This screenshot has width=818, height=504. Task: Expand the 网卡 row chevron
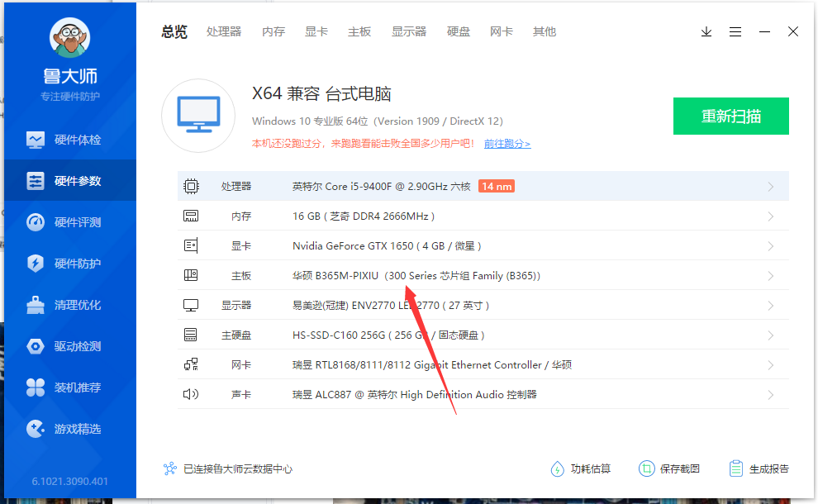click(771, 364)
